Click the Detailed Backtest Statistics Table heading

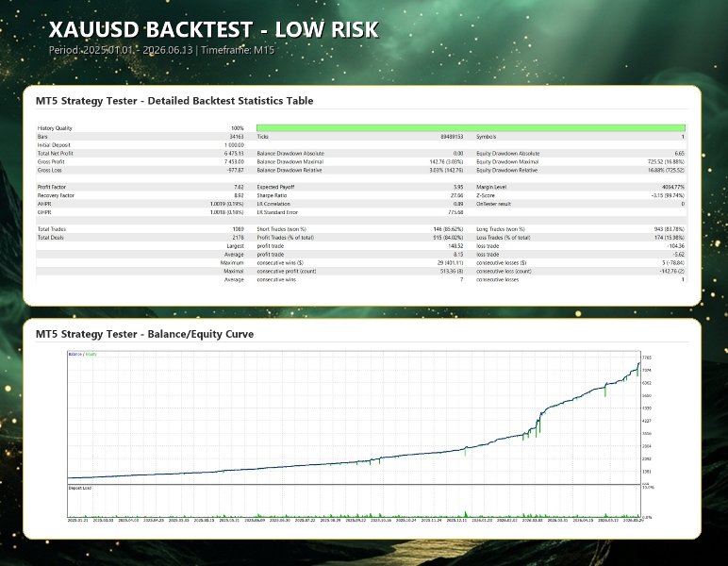click(174, 101)
